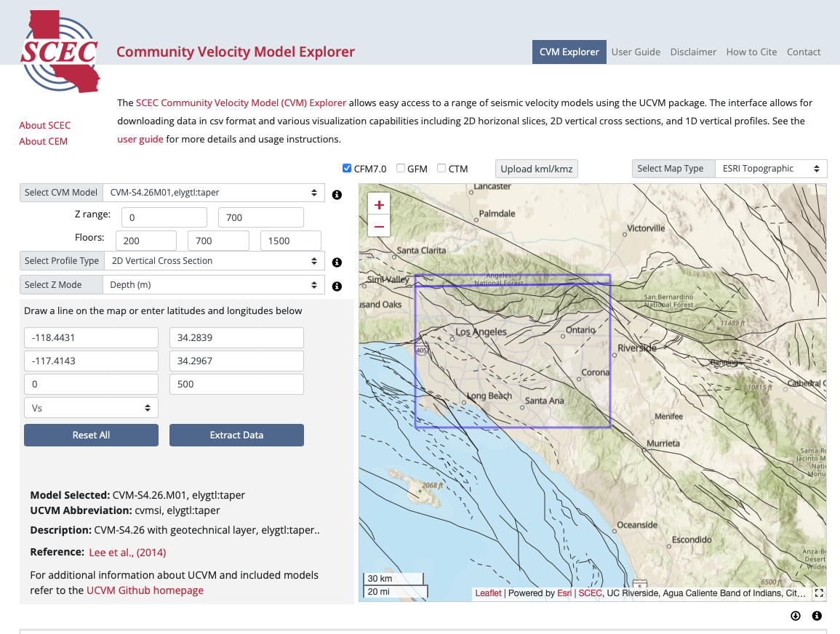Click the Upload kml/kmz button
The height and width of the screenshot is (634, 840).
click(x=537, y=169)
